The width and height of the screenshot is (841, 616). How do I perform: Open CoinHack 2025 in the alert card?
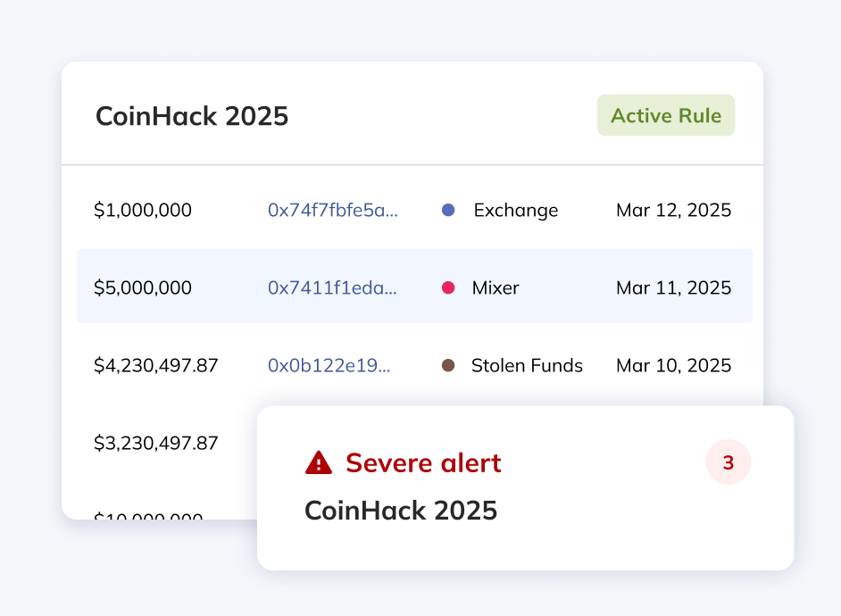[401, 511]
